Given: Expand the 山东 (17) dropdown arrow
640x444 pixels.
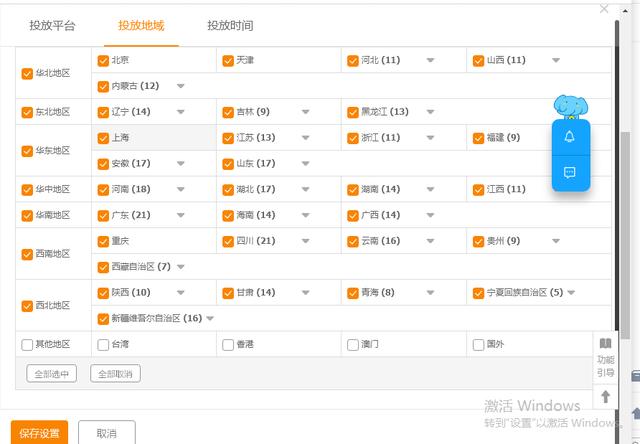Looking at the screenshot, I should pyautogui.click(x=305, y=164).
